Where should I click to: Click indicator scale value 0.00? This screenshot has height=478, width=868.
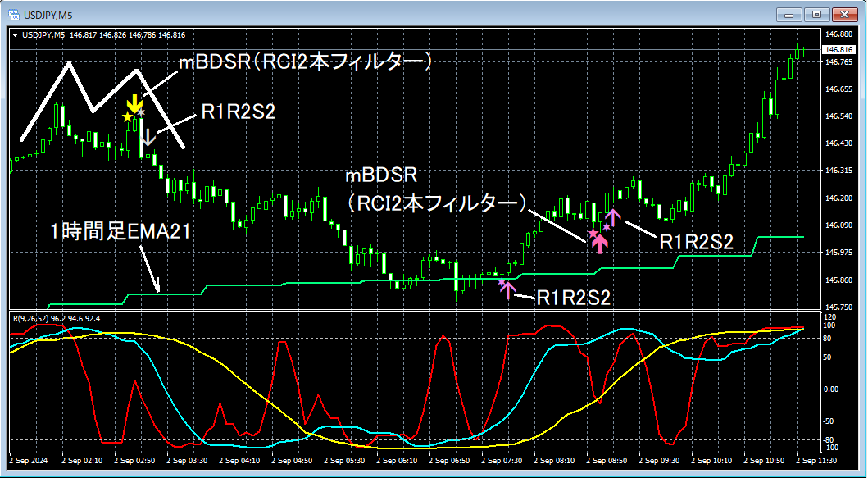(833, 389)
